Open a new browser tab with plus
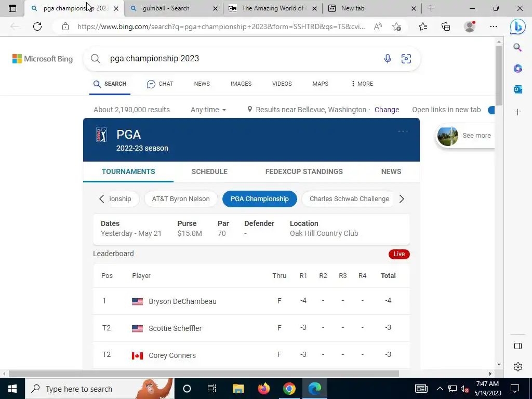 click(431, 8)
